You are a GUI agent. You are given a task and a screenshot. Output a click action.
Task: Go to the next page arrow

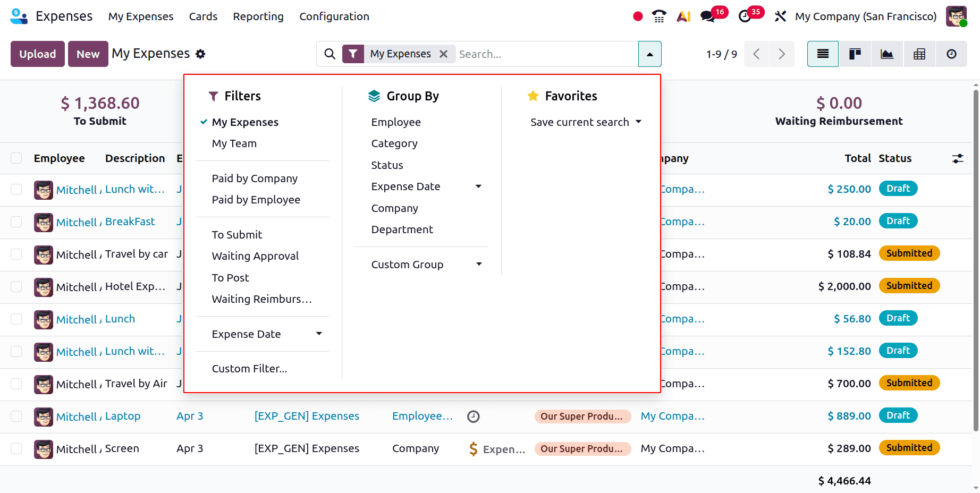click(x=782, y=54)
